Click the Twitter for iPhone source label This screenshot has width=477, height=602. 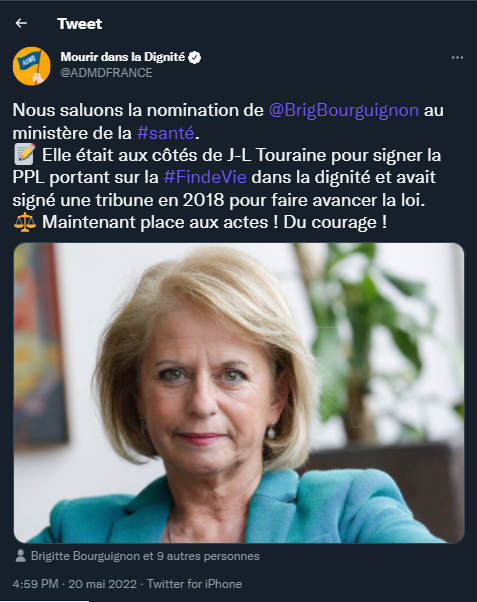[194, 584]
